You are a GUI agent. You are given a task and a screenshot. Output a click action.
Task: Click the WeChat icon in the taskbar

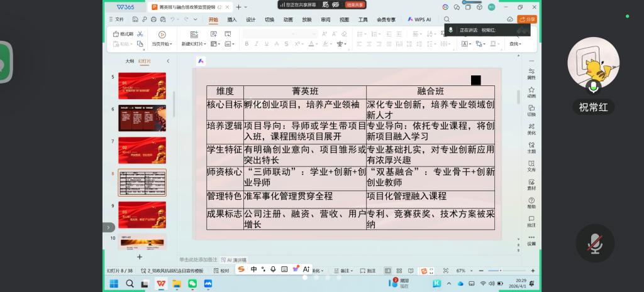[x=192, y=284]
